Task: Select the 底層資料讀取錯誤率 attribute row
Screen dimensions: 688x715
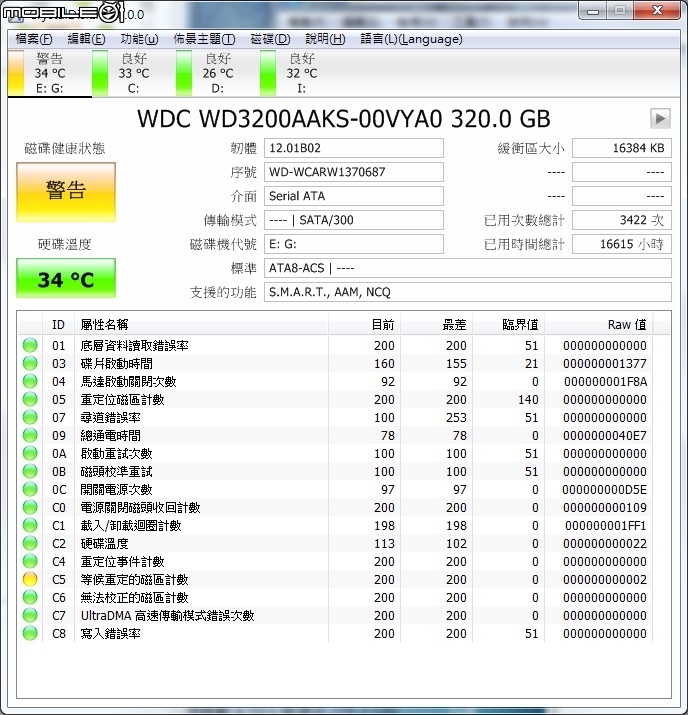Action: pyautogui.click(x=335, y=346)
